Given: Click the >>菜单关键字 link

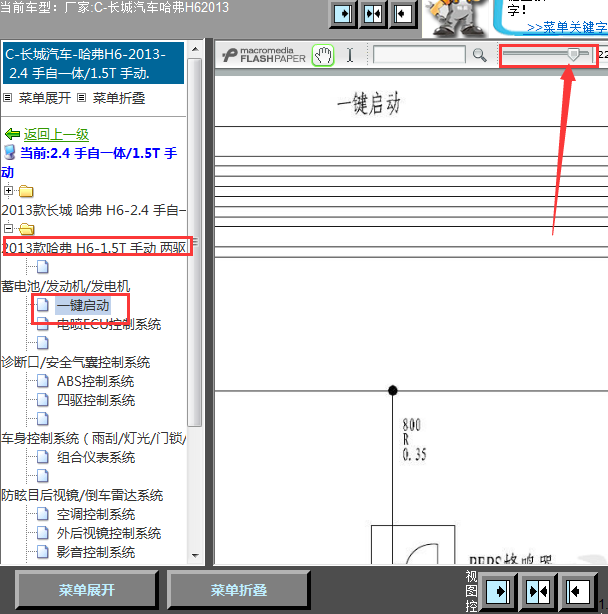Looking at the screenshot, I should [567, 27].
